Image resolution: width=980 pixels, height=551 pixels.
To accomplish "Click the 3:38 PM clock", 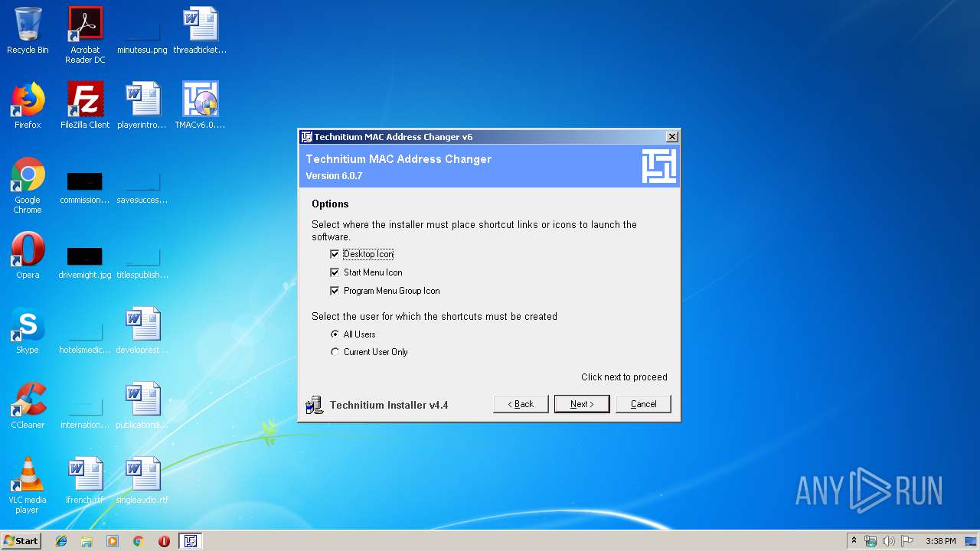I will pyautogui.click(x=940, y=541).
